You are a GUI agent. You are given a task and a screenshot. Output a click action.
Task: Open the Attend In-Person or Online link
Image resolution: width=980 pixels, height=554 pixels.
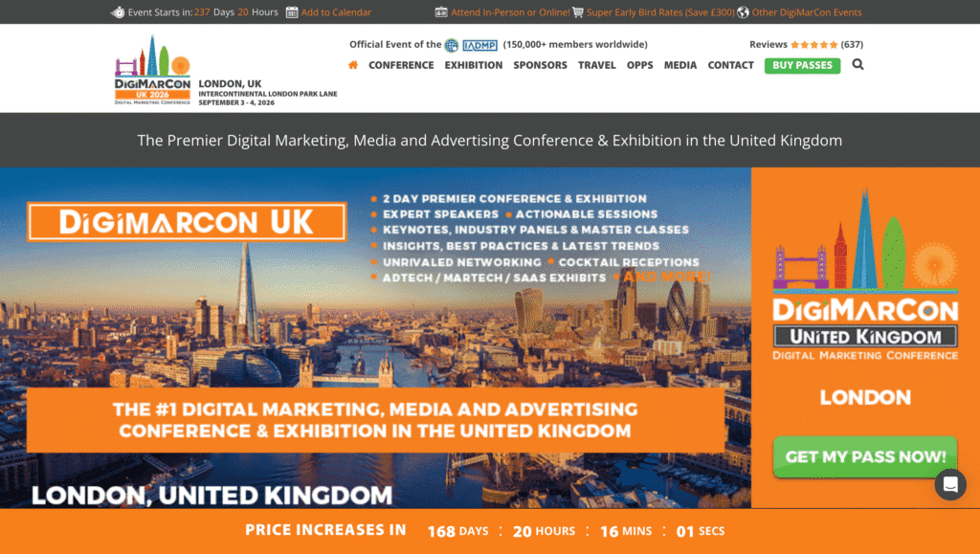click(x=508, y=12)
